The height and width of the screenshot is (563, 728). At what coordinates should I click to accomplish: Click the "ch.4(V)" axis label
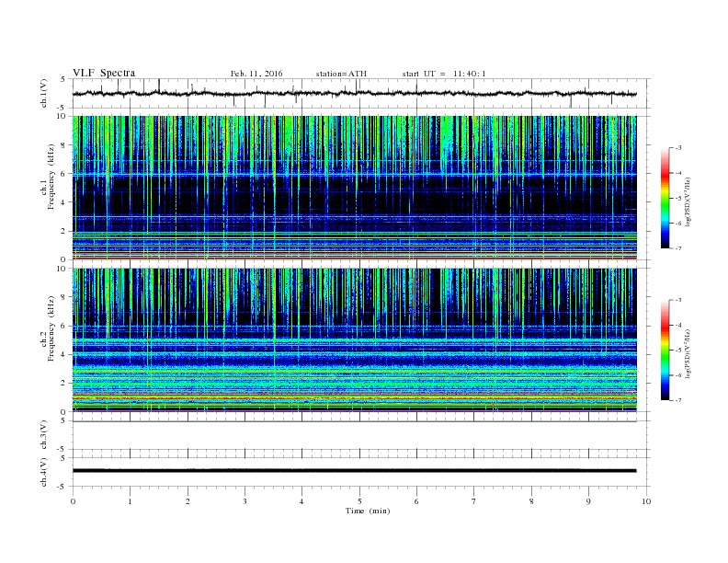43,472
